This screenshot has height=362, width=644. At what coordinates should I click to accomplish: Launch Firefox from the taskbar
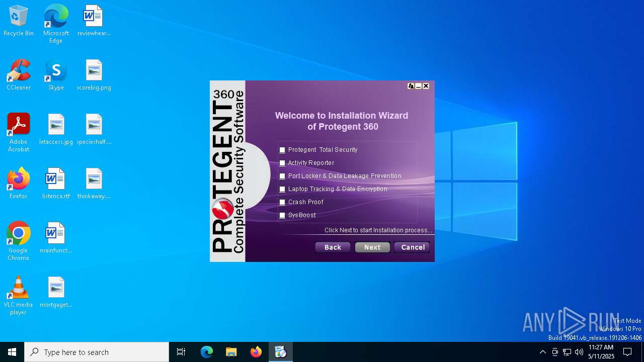point(256,352)
